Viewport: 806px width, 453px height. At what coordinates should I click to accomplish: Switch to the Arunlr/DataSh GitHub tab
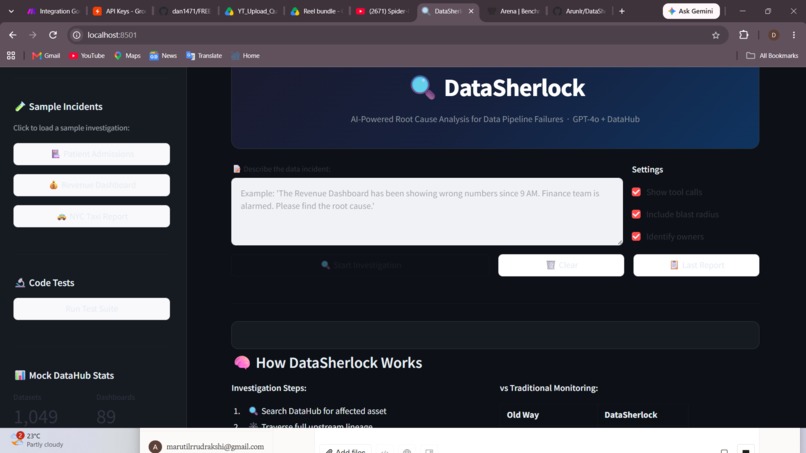(x=579, y=11)
